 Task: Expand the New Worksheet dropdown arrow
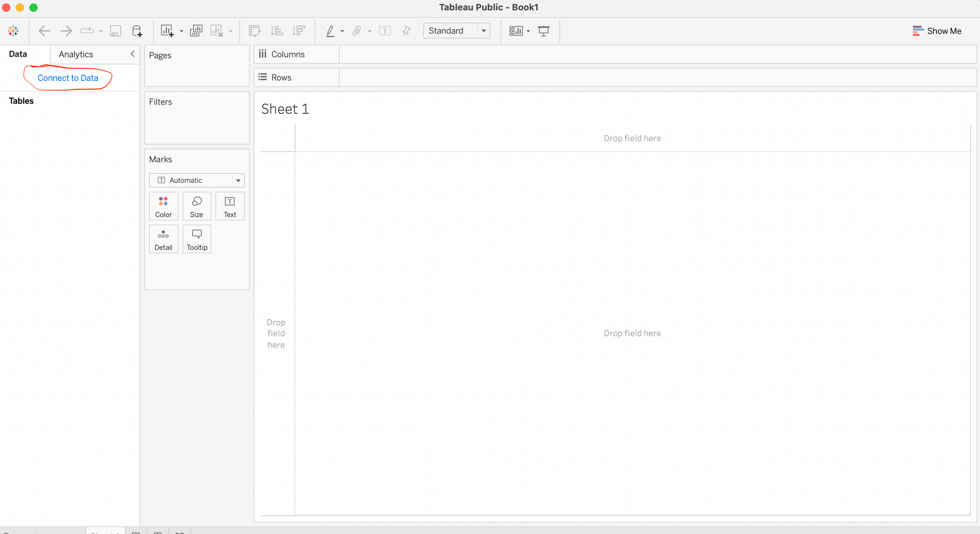click(x=181, y=31)
